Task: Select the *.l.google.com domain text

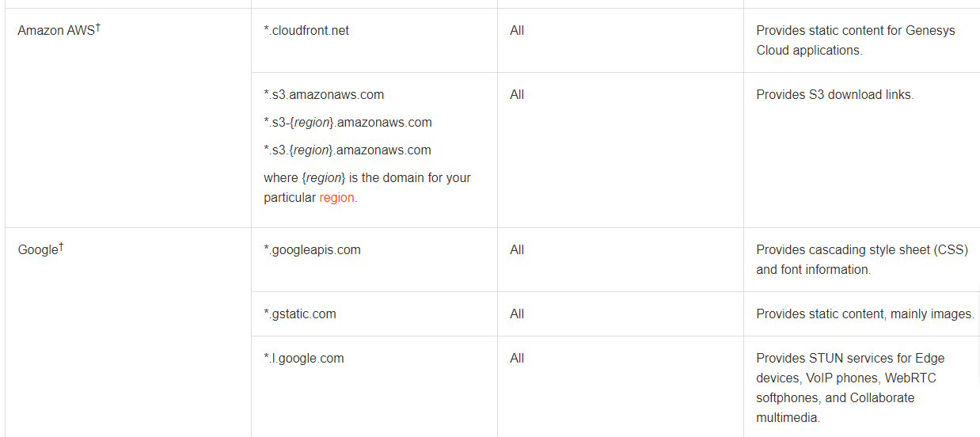Action: pos(304,359)
